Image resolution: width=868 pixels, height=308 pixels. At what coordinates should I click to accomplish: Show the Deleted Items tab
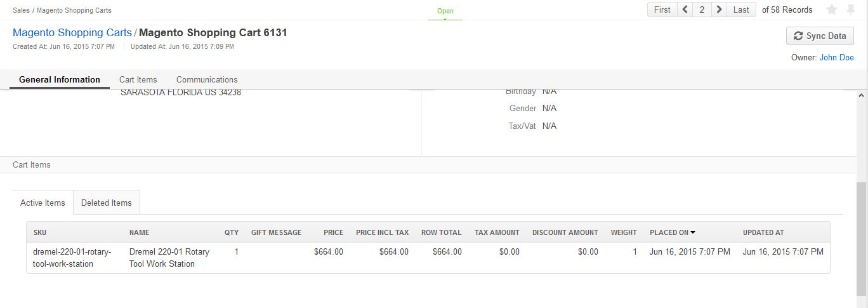107,203
